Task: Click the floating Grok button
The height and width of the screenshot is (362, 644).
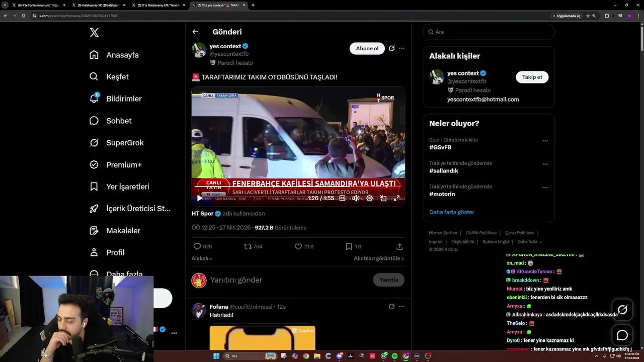Action: pos(622,310)
